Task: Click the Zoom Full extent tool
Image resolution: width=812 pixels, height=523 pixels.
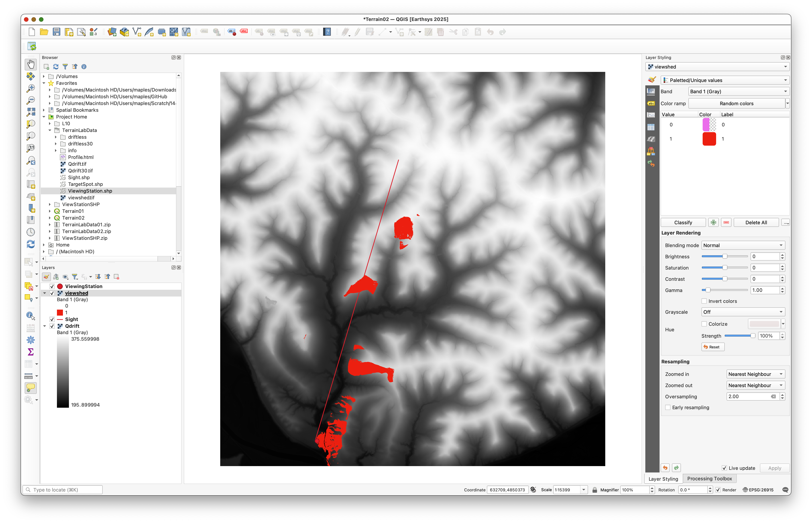Action: pyautogui.click(x=31, y=112)
